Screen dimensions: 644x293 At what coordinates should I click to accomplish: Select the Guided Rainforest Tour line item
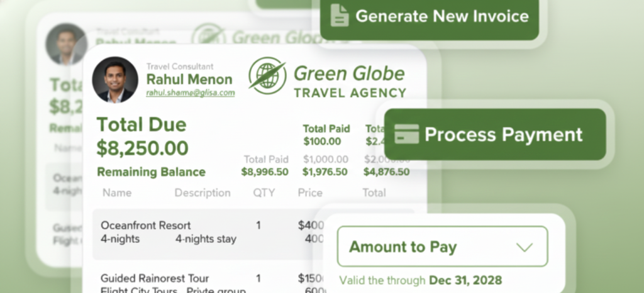click(155, 279)
